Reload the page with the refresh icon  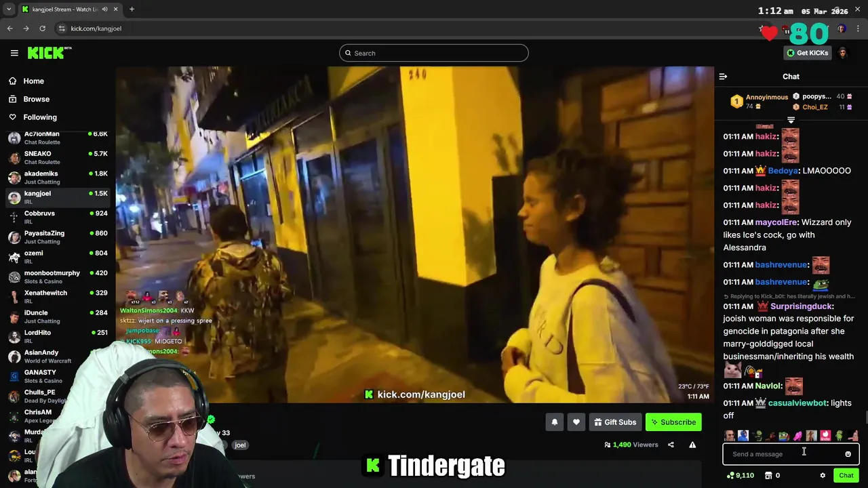coord(42,28)
